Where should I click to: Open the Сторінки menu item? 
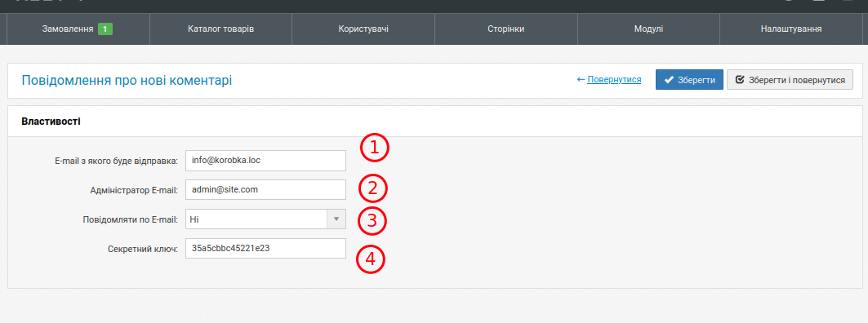(506, 29)
